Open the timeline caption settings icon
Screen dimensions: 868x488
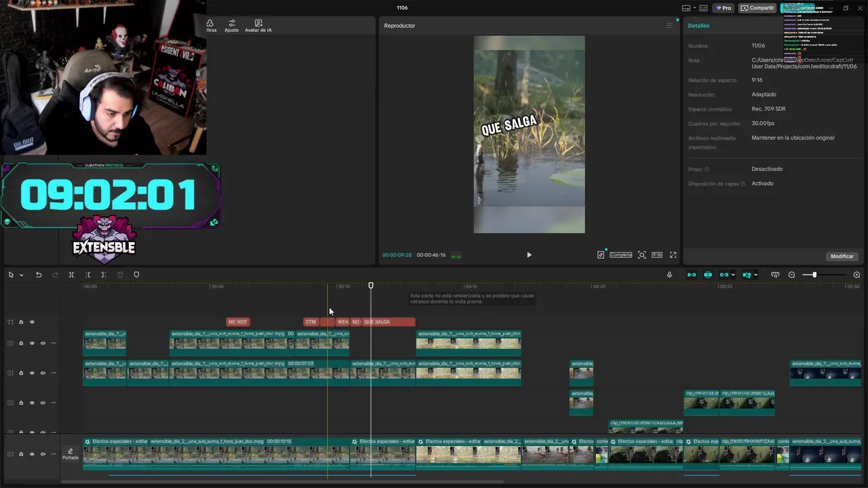pos(775,274)
